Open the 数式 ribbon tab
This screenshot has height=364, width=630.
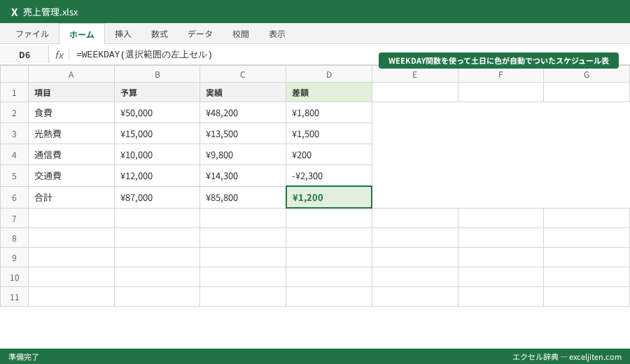click(x=160, y=34)
